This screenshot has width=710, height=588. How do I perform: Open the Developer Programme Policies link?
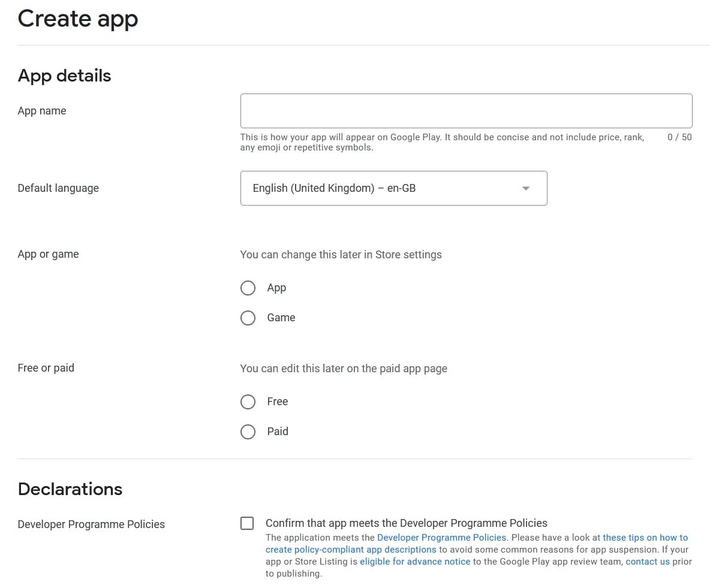tap(441, 537)
